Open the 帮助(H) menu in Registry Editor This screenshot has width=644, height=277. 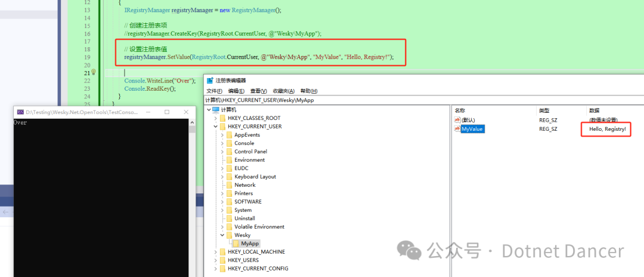pos(308,91)
